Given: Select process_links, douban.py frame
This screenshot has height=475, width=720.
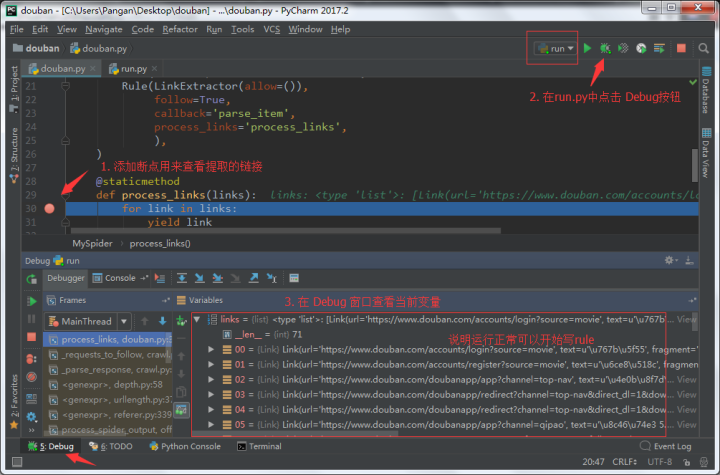Looking at the screenshot, I should [108, 339].
